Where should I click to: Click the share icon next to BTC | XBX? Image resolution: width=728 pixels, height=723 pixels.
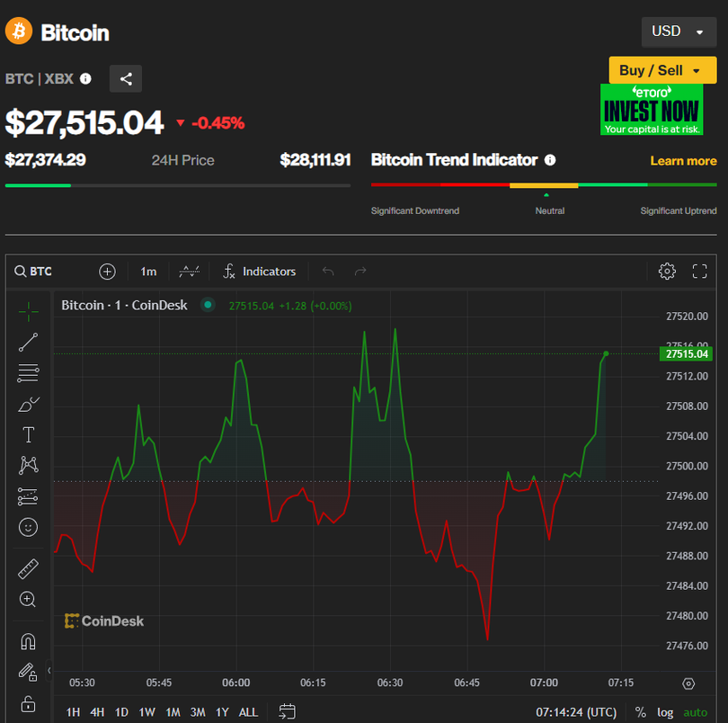pyautogui.click(x=126, y=79)
